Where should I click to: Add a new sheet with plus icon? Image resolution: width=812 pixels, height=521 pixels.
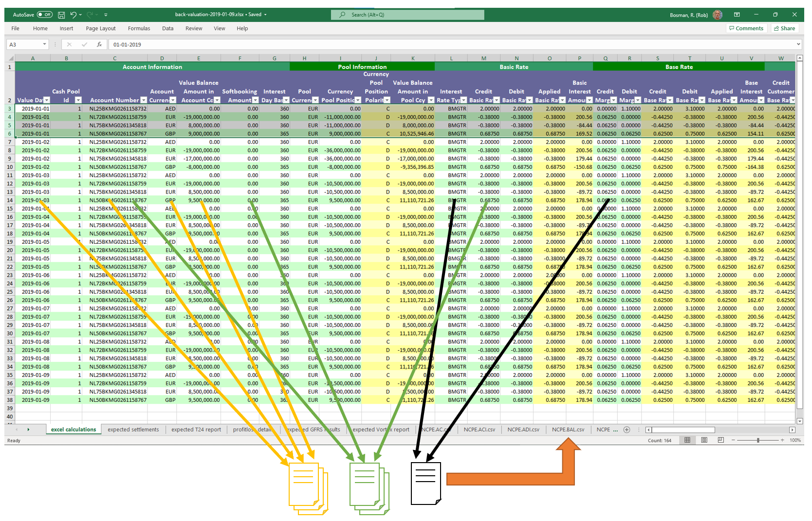[627, 430]
